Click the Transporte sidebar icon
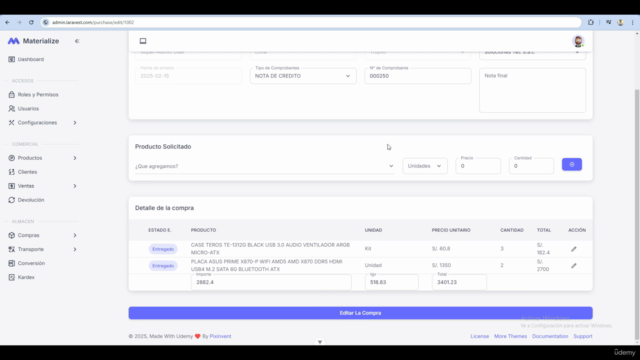 [x=11, y=249]
